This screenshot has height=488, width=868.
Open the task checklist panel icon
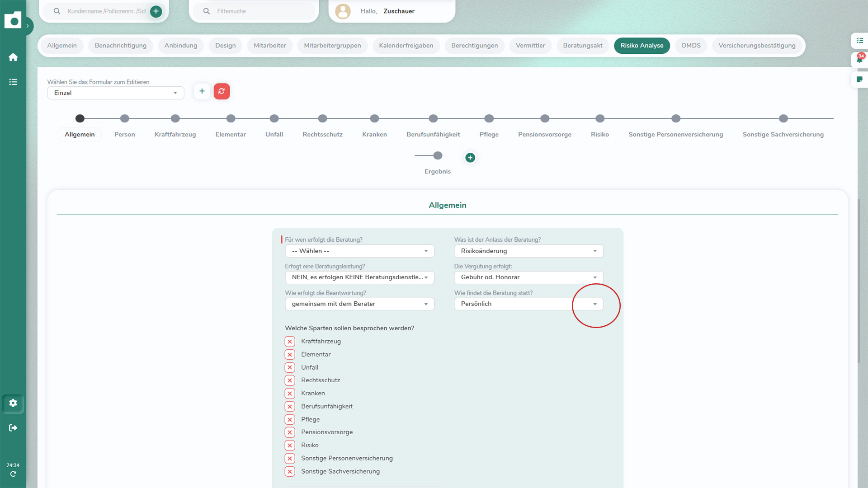[x=860, y=41]
